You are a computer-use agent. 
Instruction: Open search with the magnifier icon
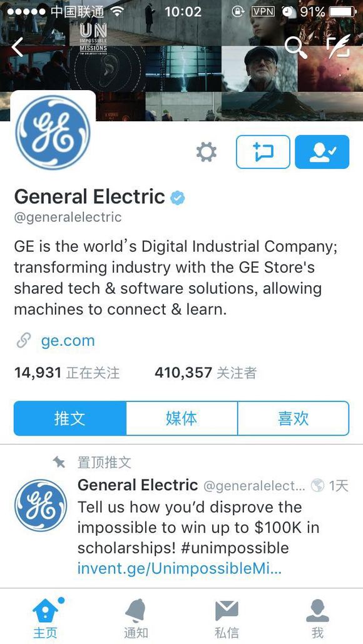coord(296,48)
